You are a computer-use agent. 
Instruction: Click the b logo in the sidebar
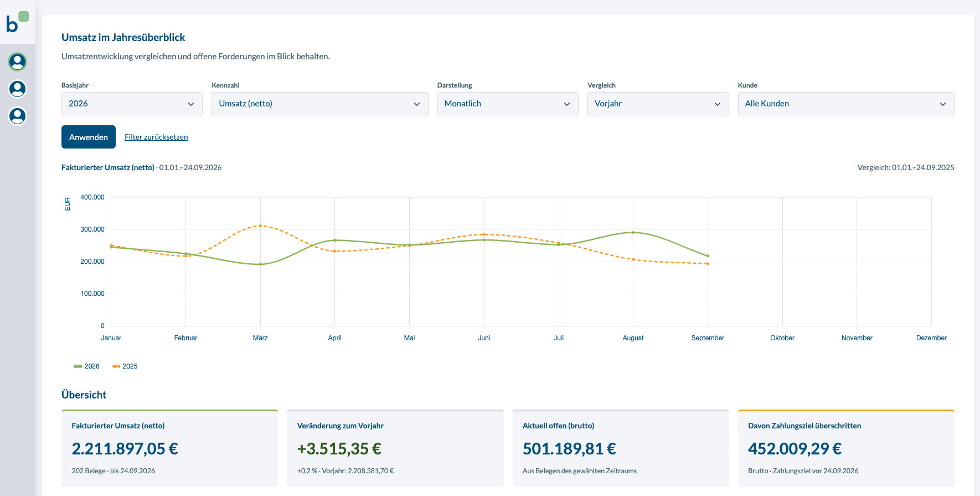tap(17, 22)
